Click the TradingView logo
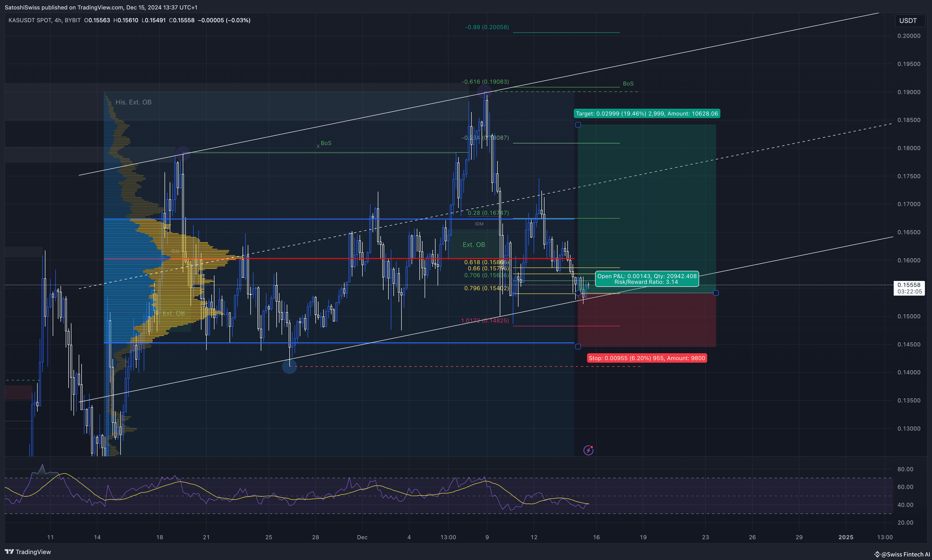932x560 pixels. [28, 552]
